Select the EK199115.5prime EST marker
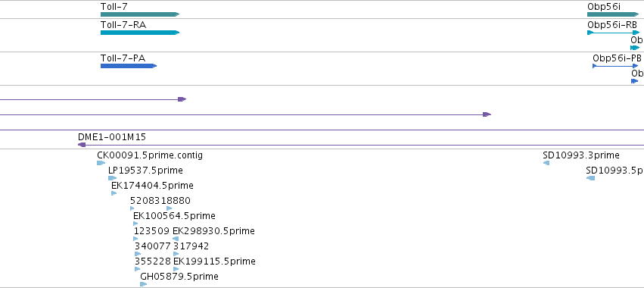 click(x=176, y=269)
